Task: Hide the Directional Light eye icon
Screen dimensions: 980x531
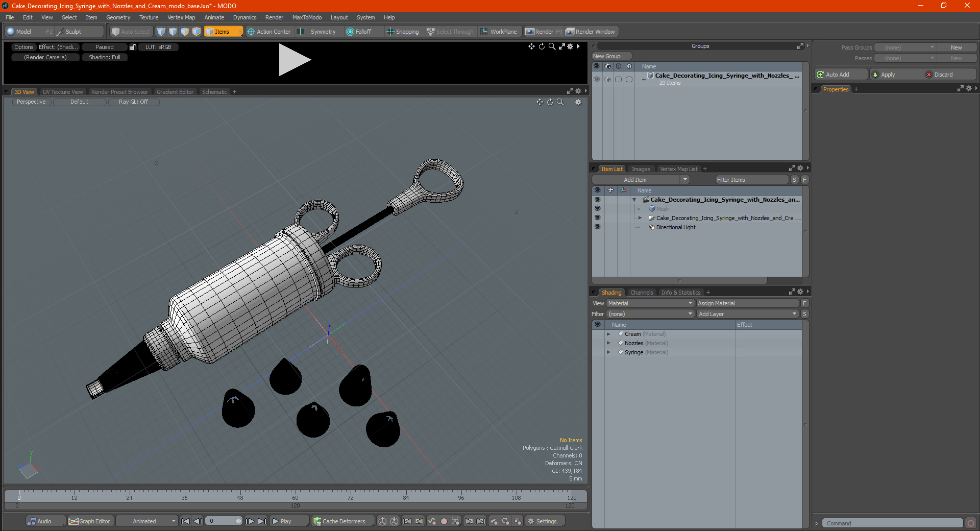Action: coord(597,227)
